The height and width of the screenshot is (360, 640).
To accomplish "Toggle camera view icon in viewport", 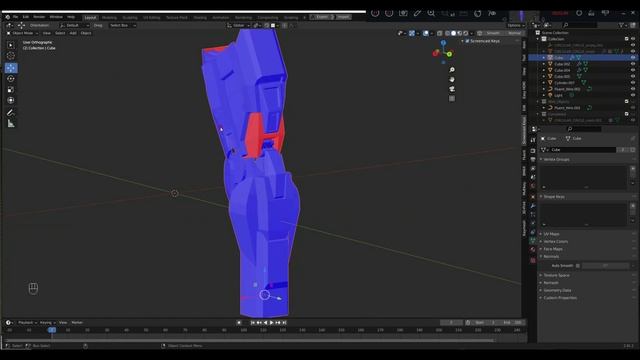I will point(452,89).
